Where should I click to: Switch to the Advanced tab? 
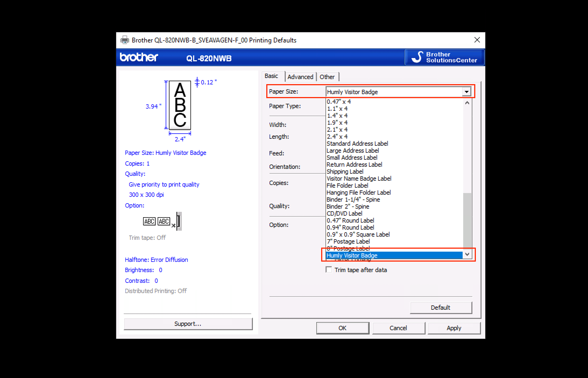pyautogui.click(x=300, y=77)
